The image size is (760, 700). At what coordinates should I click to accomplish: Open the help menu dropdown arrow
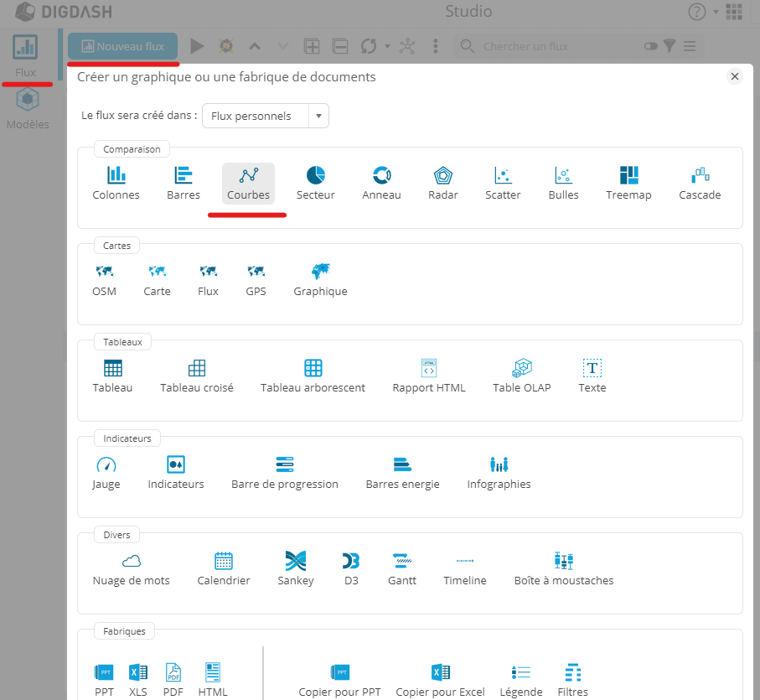pos(716,13)
